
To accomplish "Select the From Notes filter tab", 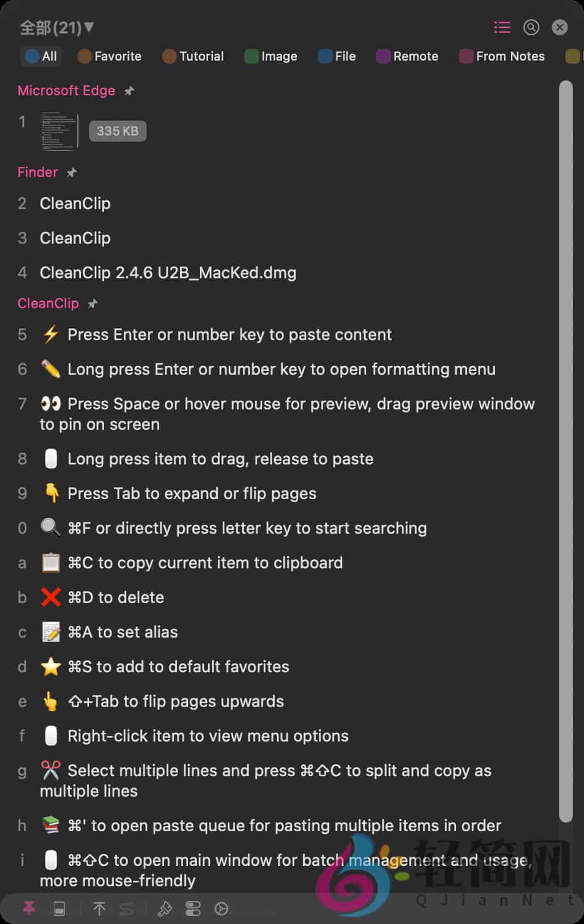I will 502,56.
